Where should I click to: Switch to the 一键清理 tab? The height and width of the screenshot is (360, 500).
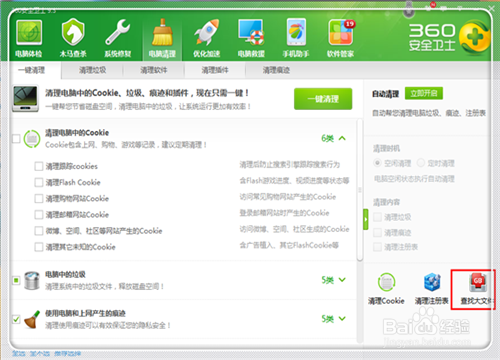coord(32,70)
